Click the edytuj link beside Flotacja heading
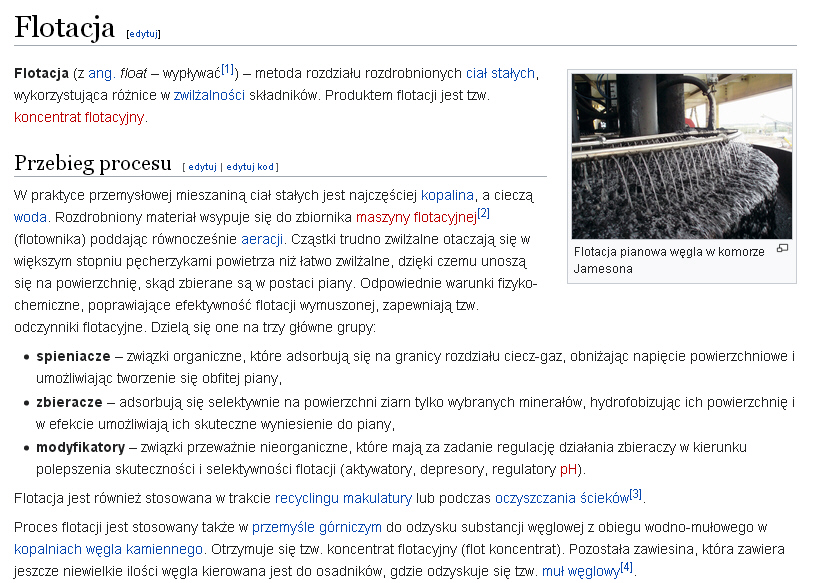Viewport: 820px width, 583px height. tap(143, 34)
